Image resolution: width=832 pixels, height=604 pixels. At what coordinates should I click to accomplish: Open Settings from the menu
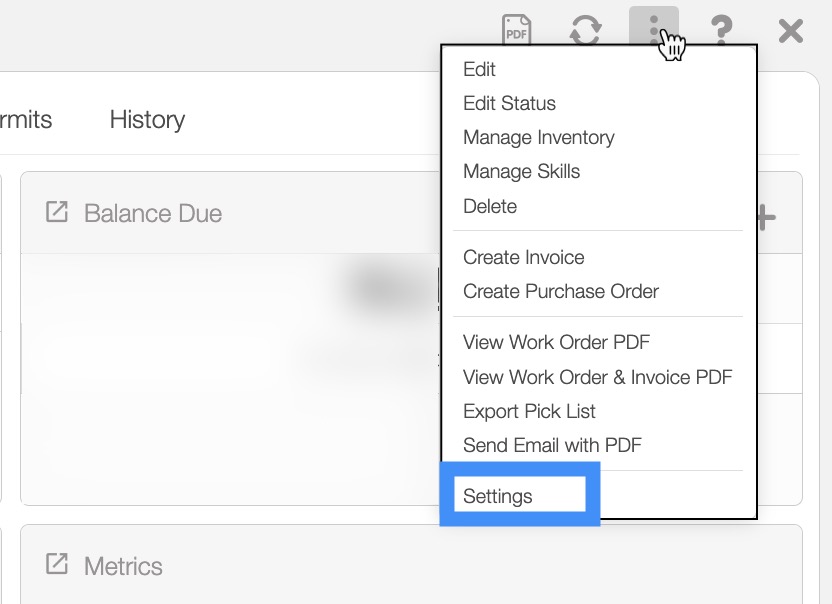(x=498, y=497)
